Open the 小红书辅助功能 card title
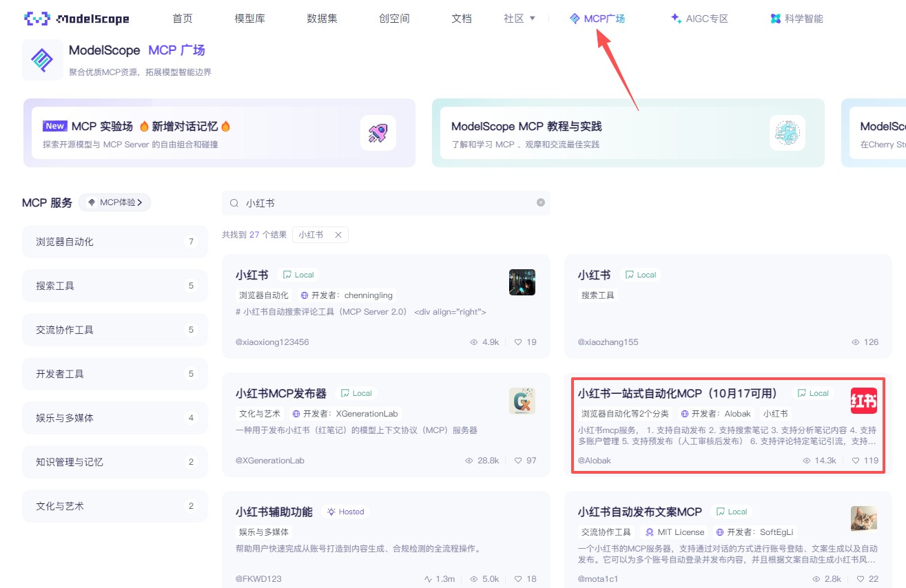This screenshot has height=588, width=906. 274,512
